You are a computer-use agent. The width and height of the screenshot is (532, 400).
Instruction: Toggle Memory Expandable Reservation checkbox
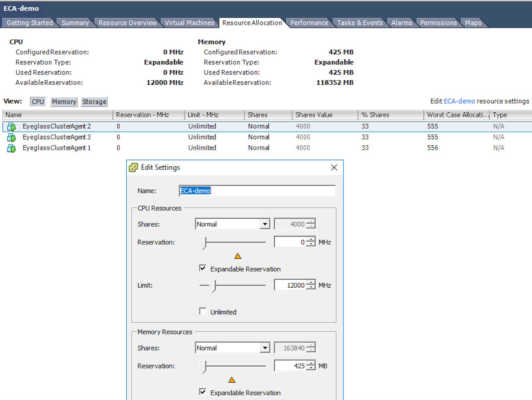coord(202,392)
